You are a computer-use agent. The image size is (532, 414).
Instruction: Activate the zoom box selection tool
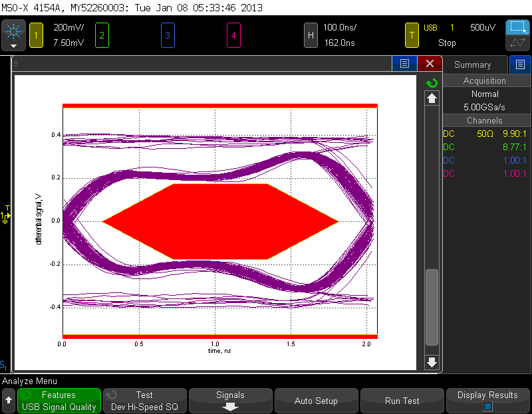click(x=517, y=27)
